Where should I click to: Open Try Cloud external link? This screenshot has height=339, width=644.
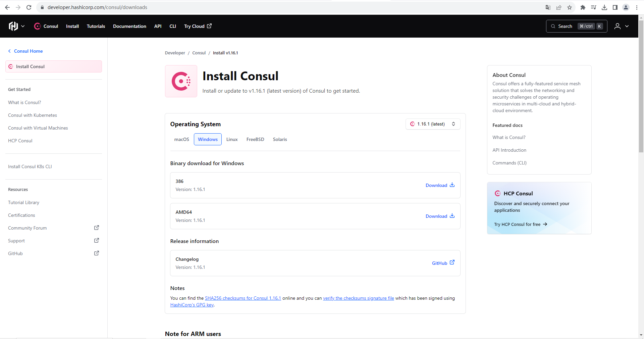pyautogui.click(x=198, y=26)
